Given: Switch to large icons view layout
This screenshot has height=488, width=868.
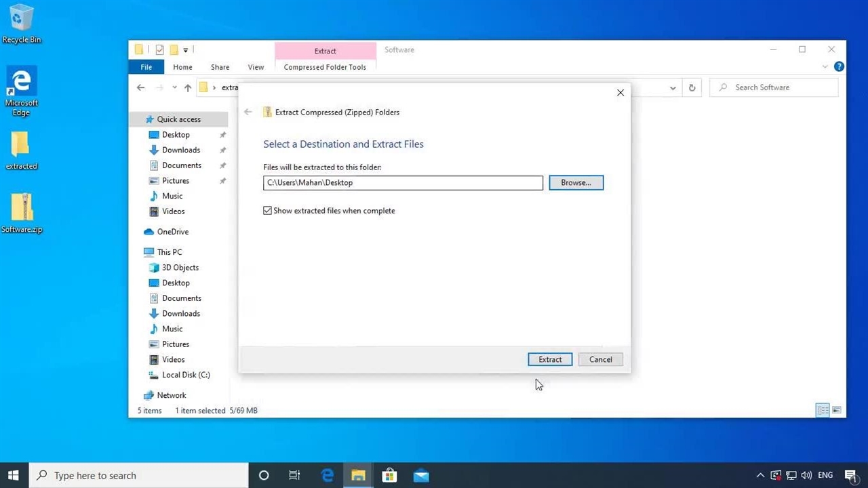Looking at the screenshot, I should [837, 410].
